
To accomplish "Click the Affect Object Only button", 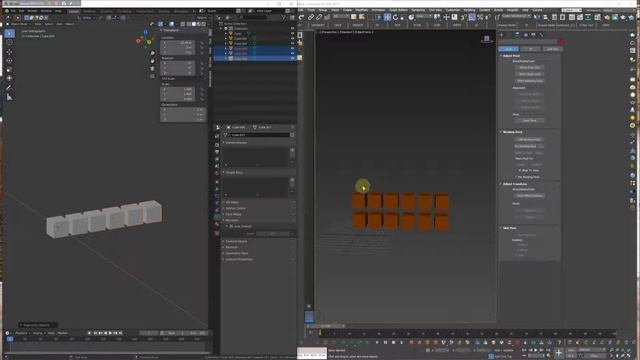I will [x=529, y=74].
